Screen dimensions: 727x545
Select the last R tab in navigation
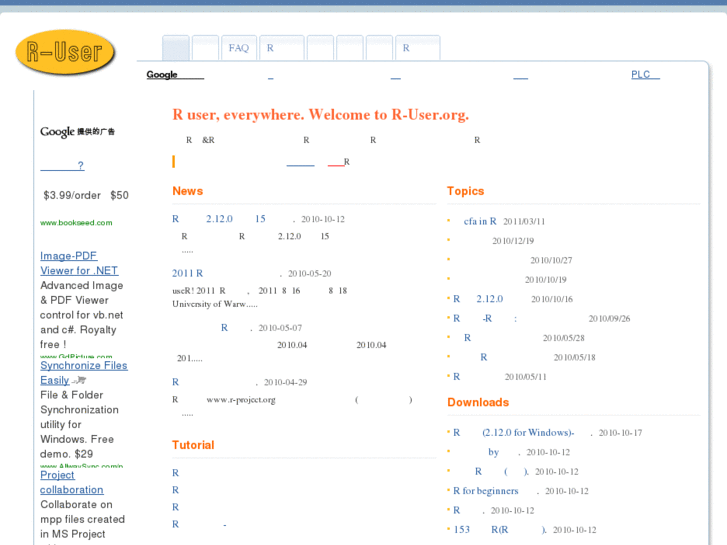pyautogui.click(x=417, y=48)
